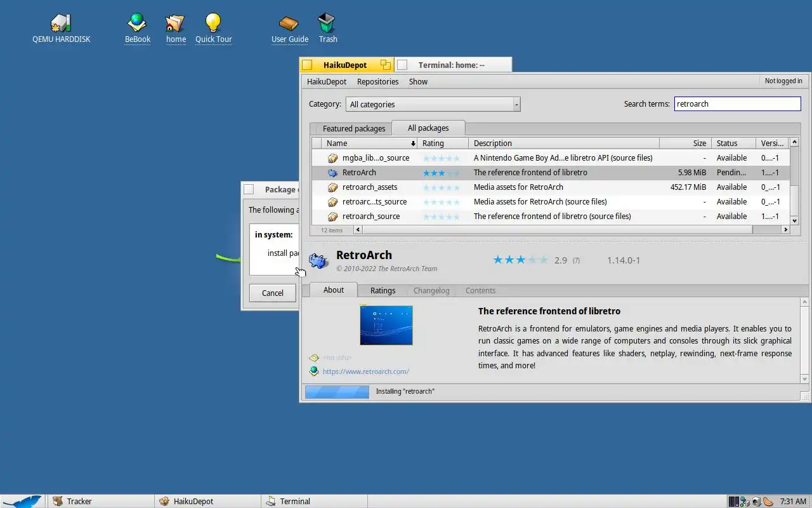
Task: Click the retroarch_assets package icon
Action: click(332, 187)
